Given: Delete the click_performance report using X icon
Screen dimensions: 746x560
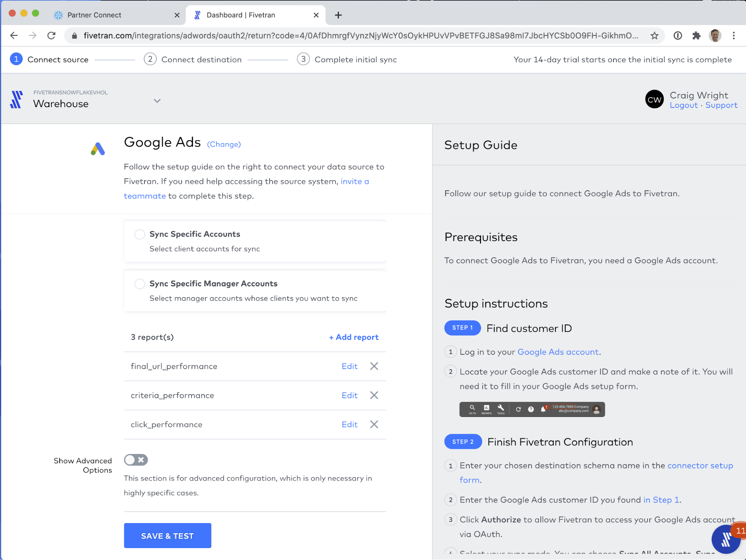Looking at the screenshot, I should pos(374,424).
